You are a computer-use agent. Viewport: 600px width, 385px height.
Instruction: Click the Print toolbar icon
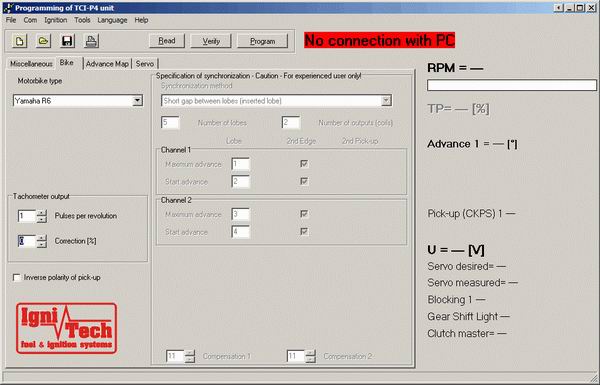pyautogui.click(x=91, y=41)
